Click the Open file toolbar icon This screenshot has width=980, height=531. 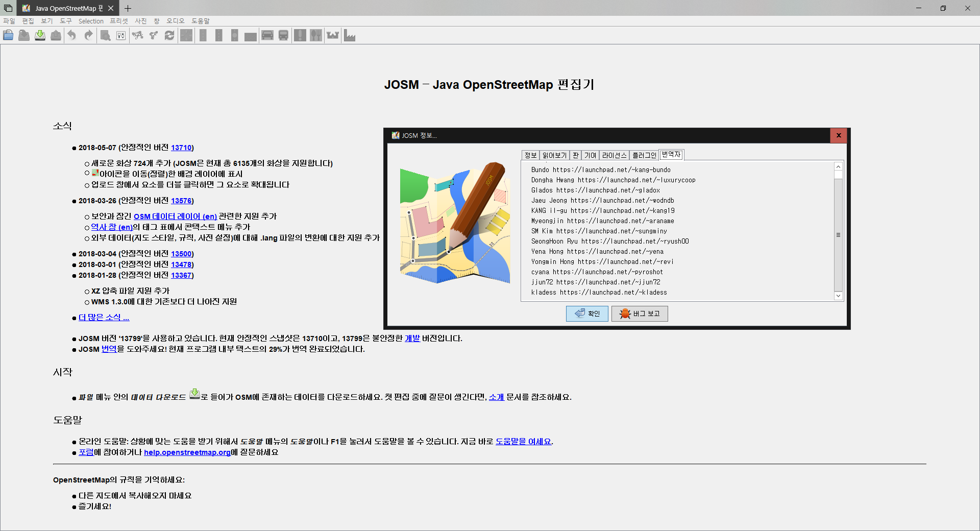[8, 35]
